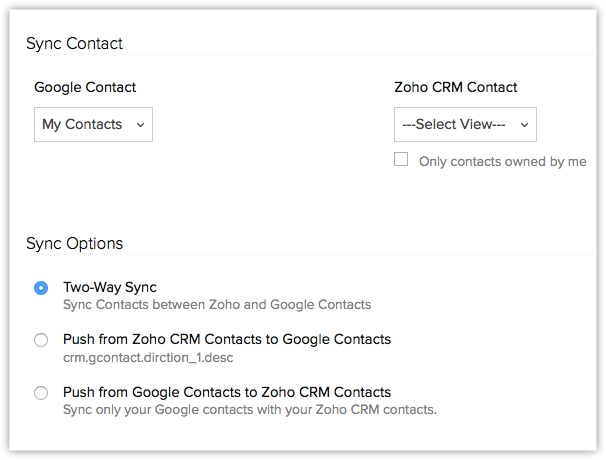Click the Zoho CRM Contact field label
The width and height of the screenshot is (606, 460).
(x=456, y=88)
